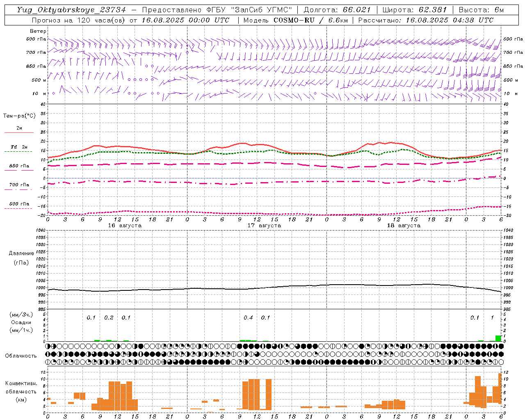Click the '18 августа' date label

[404, 226]
